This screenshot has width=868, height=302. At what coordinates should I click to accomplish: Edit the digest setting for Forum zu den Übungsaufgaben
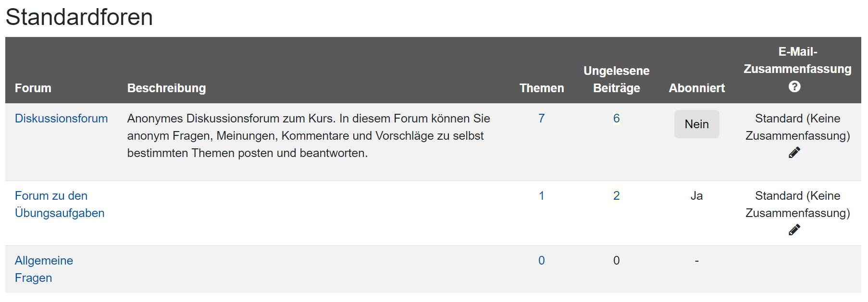pyautogui.click(x=794, y=230)
